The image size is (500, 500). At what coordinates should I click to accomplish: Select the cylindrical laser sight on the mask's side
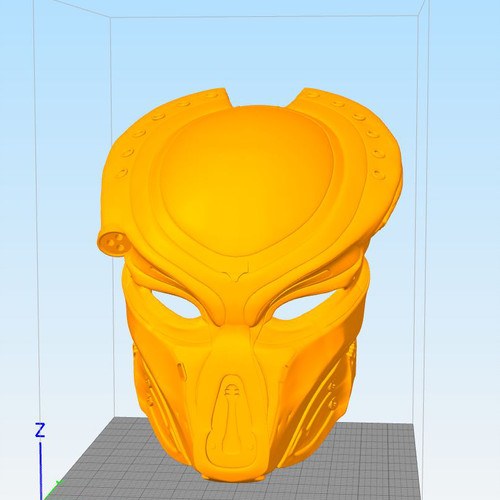pos(113,243)
